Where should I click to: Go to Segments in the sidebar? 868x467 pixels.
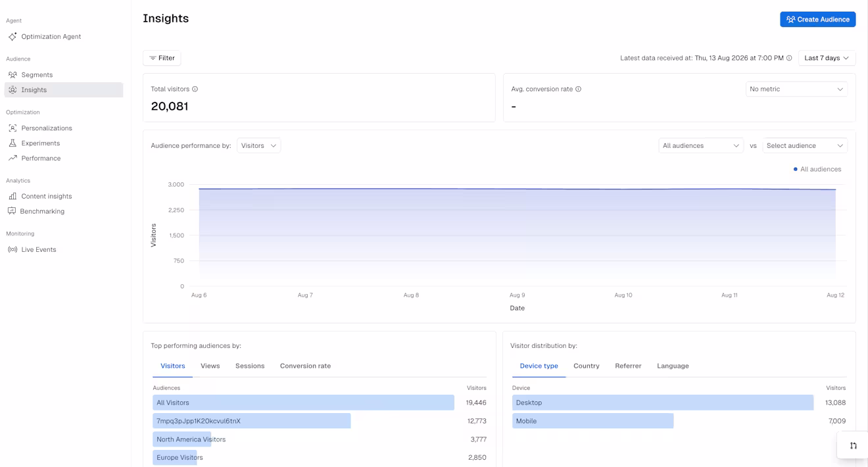[64, 75]
